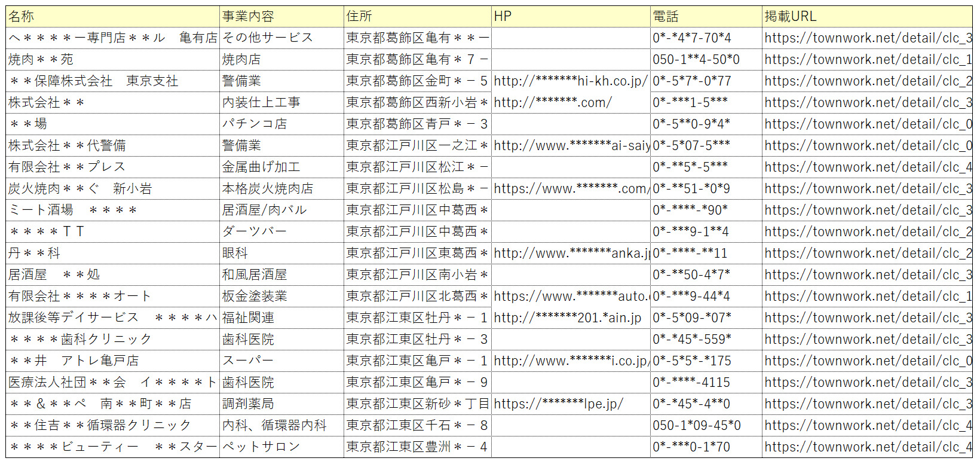Select the name cell 有限会社**プレス
Image resolution: width=980 pixels, height=464 pixels.
point(112,167)
